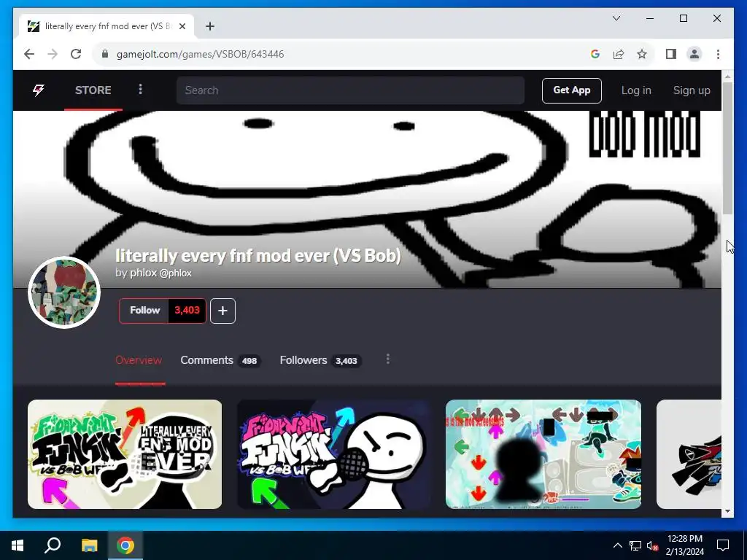Click the phlox developer avatar
747x560 pixels.
point(64,292)
